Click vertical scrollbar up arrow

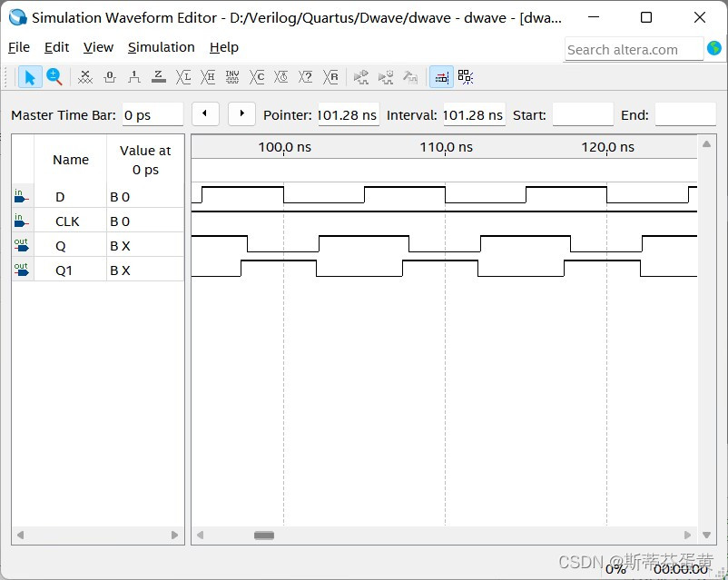click(x=706, y=144)
